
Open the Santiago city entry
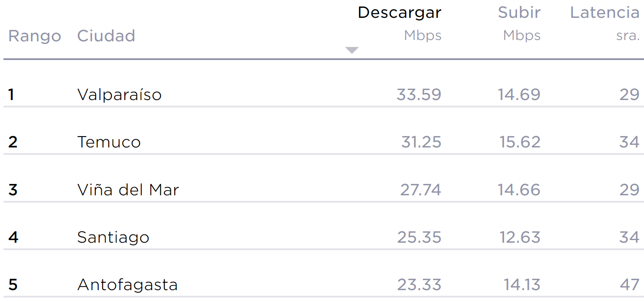pyautogui.click(x=113, y=237)
